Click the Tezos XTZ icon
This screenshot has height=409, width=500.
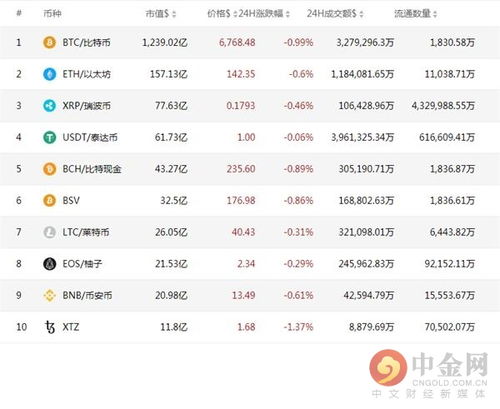(49, 327)
